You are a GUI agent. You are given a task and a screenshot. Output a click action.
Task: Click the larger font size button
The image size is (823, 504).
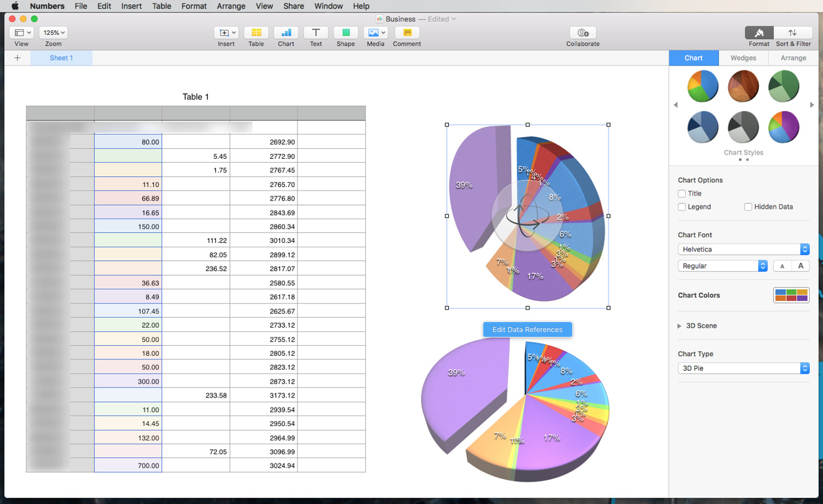(x=801, y=265)
